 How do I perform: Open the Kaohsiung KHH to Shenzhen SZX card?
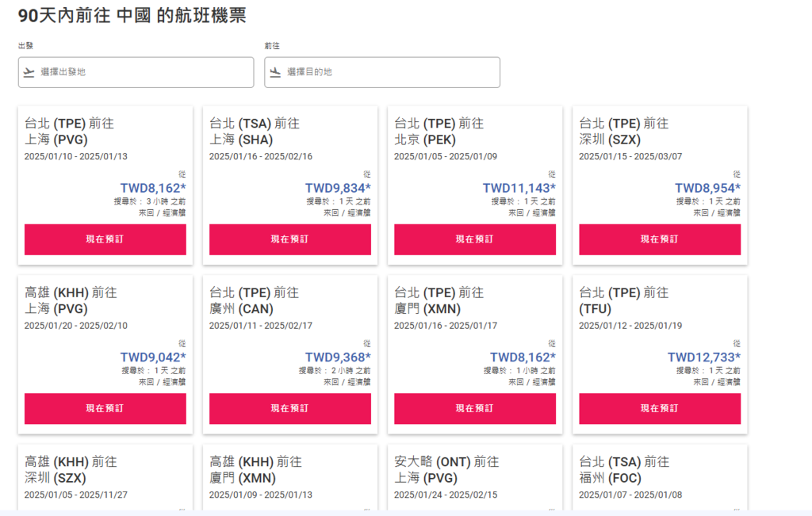coord(105,478)
